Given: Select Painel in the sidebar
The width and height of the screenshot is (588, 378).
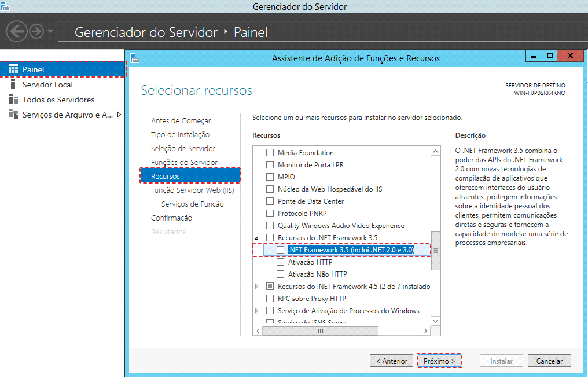Looking at the screenshot, I should (63, 69).
